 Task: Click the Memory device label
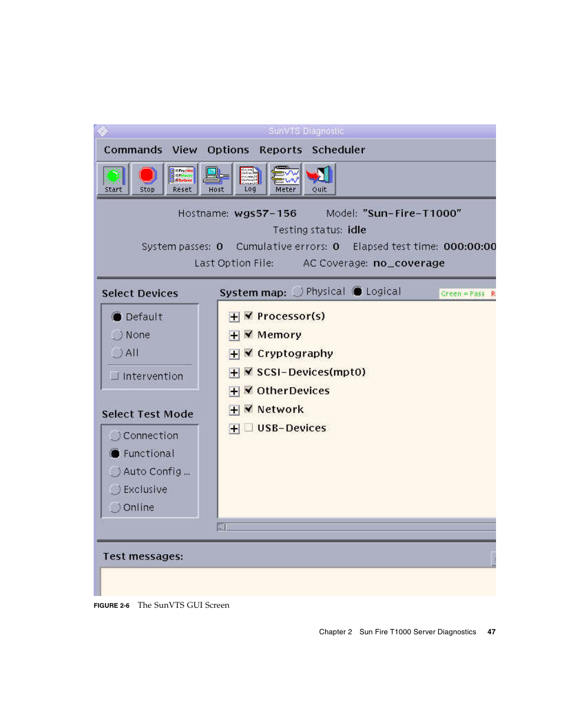279,335
